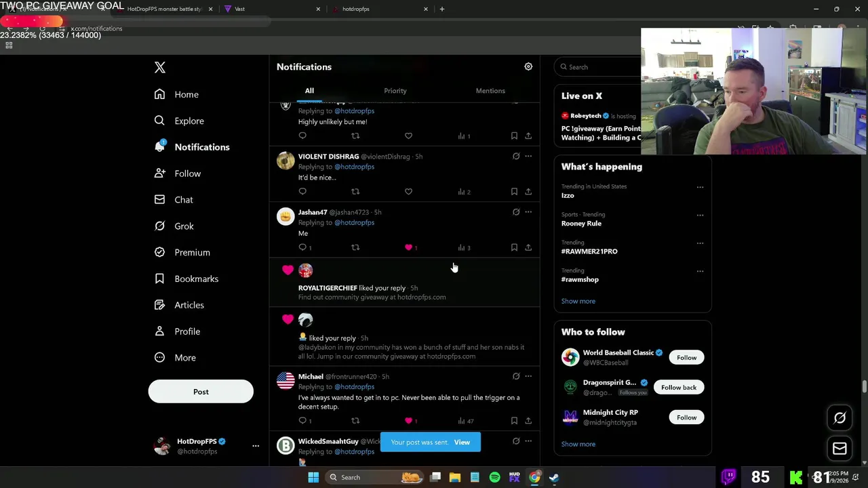Open Spotify from the taskbar
The height and width of the screenshot is (488, 868).
click(x=494, y=477)
